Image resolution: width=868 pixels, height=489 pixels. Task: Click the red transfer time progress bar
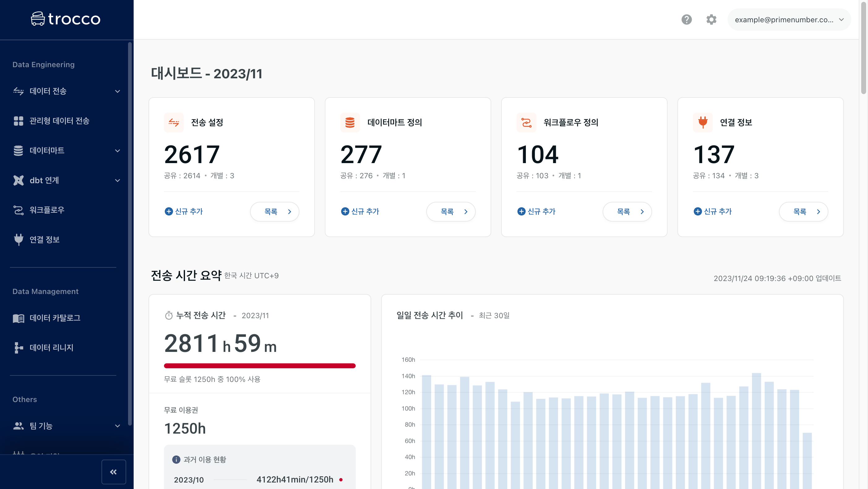pos(260,366)
